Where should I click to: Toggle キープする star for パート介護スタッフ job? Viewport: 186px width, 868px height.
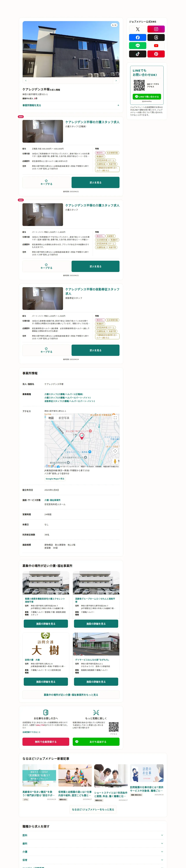click(46, 266)
